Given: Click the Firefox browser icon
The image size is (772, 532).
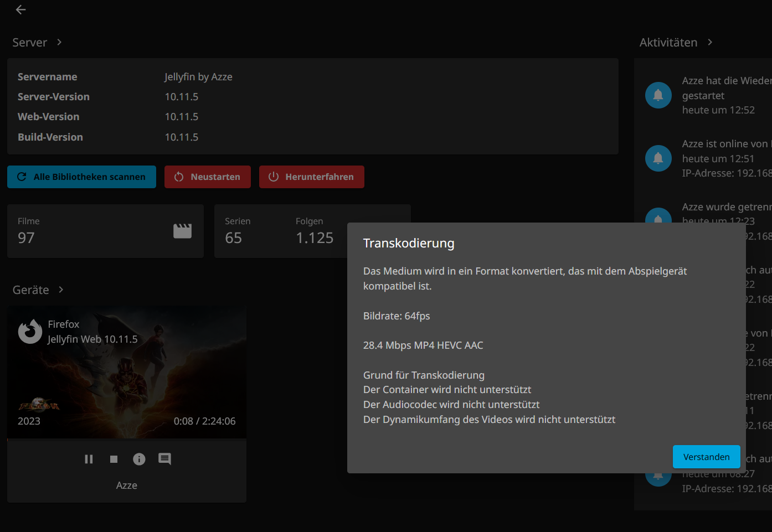Looking at the screenshot, I should pyautogui.click(x=30, y=332).
